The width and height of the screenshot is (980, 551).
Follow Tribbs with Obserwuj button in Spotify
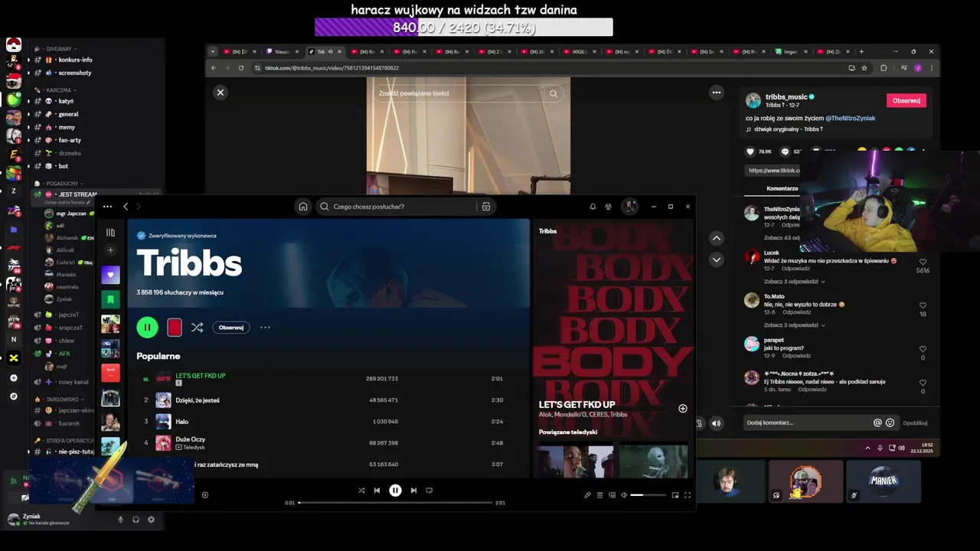[x=231, y=328]
